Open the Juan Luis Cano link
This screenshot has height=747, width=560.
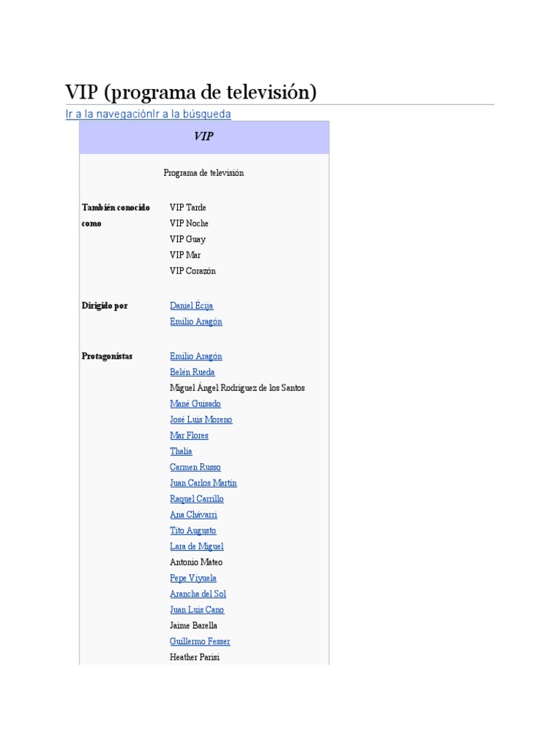point(197,610)
